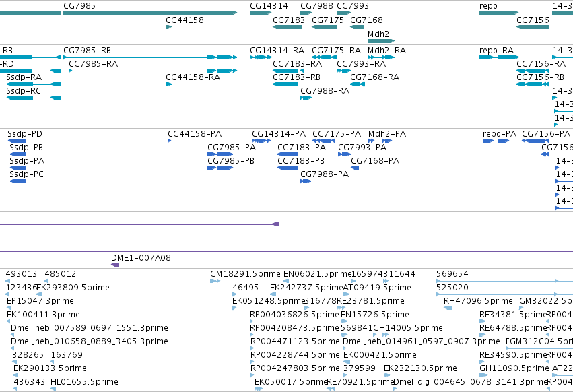Select EST RP004036826.5prime
Viewport: 573px width, 392px height.
(252, 321)
